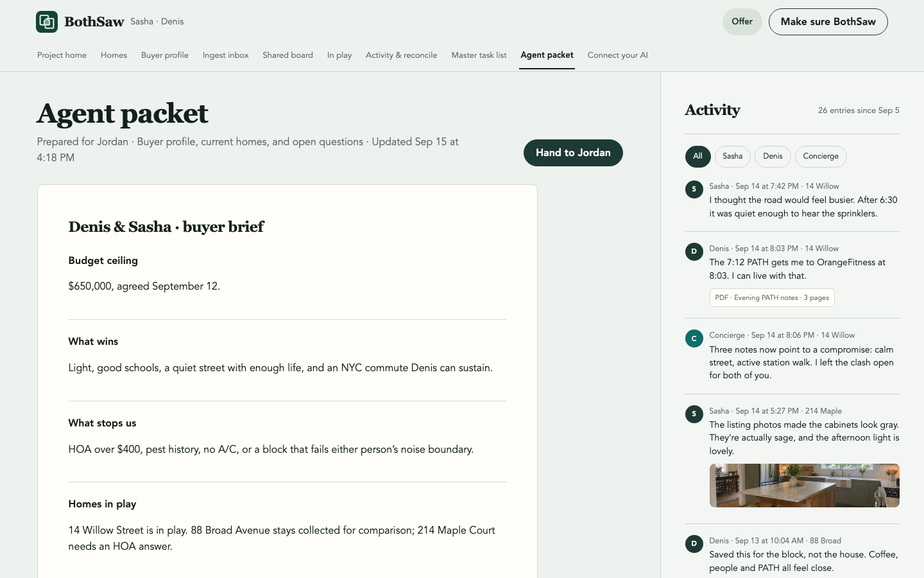This screenshot has width=924, height=578.
Task: Open the Connect your AI tab
Action: [x=617, y=55]
